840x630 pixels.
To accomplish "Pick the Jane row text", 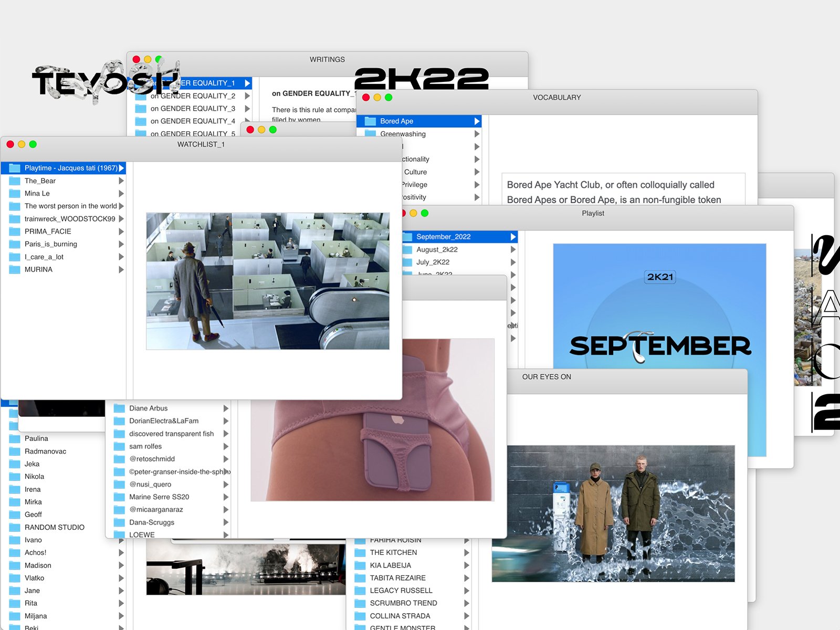I will 32,591.
